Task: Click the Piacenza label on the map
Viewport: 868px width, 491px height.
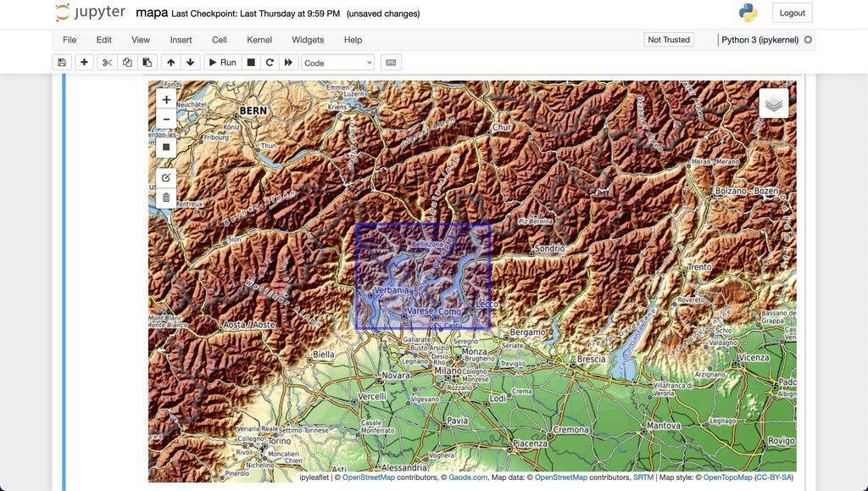Action: pos(530,444)
